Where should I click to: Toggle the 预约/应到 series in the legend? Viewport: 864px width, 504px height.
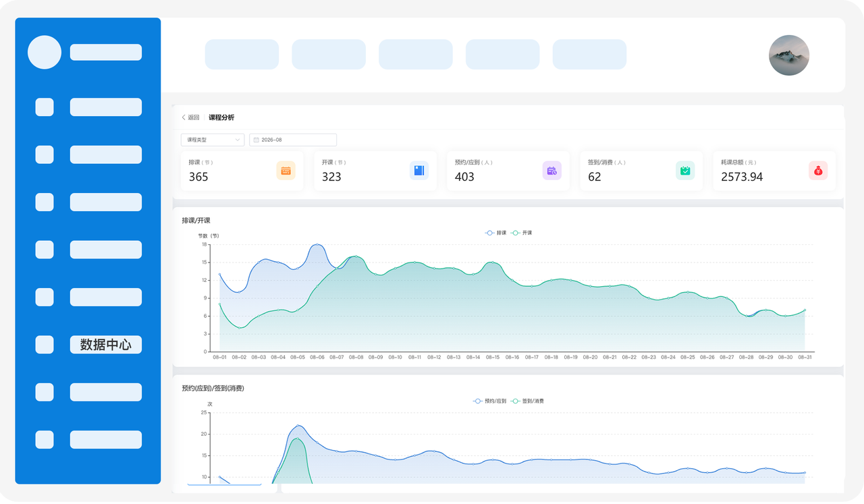(x=490, y=401)
